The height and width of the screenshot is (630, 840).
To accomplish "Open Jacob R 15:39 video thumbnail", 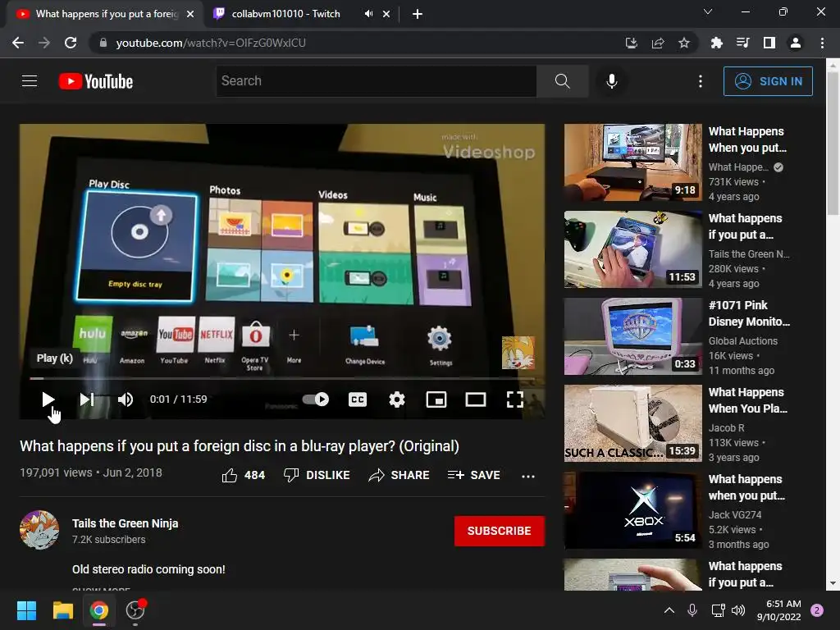I will tap(632, 423).
